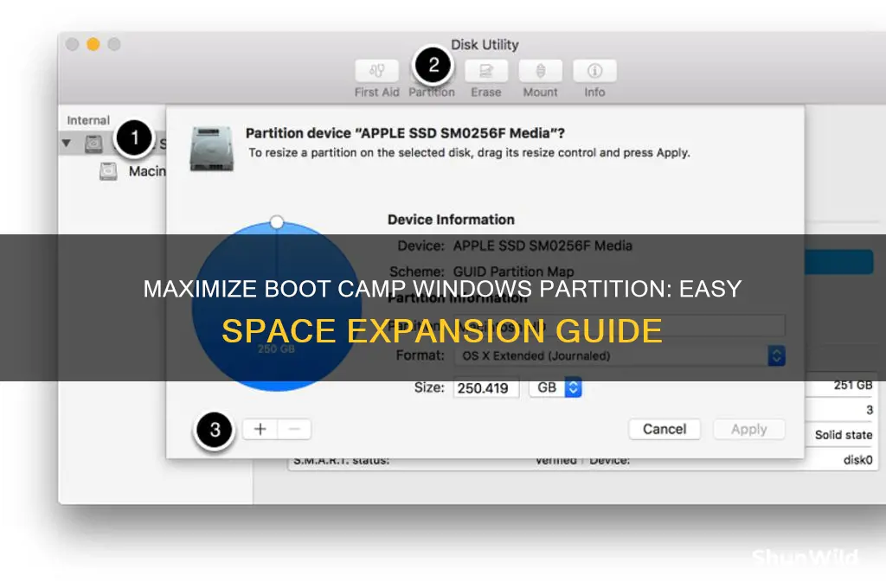Collapse the internal disk disclosure triangle
The height and width of the screenshot is (588, 886).
pos(66,144)
